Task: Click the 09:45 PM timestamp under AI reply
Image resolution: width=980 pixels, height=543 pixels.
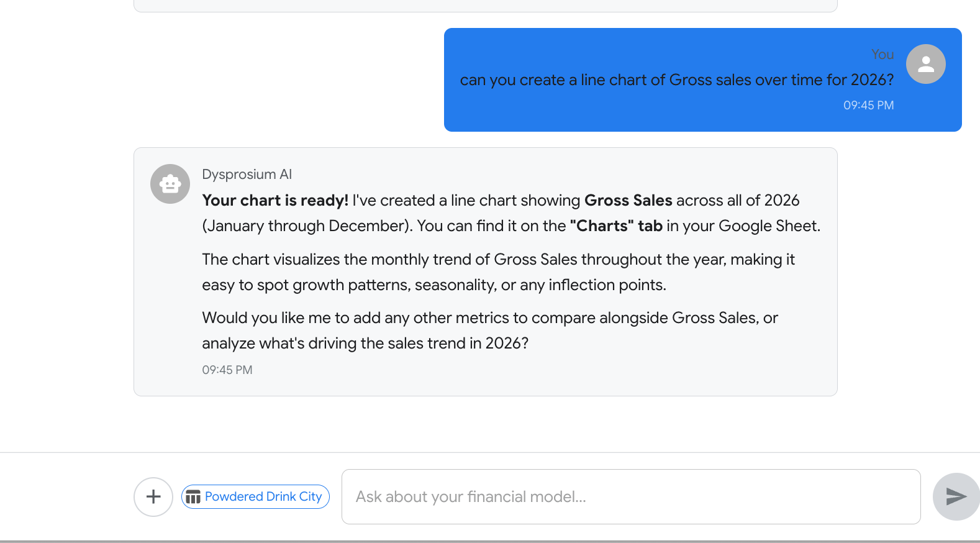Action: pyautogui.click(x=227, y=370)
